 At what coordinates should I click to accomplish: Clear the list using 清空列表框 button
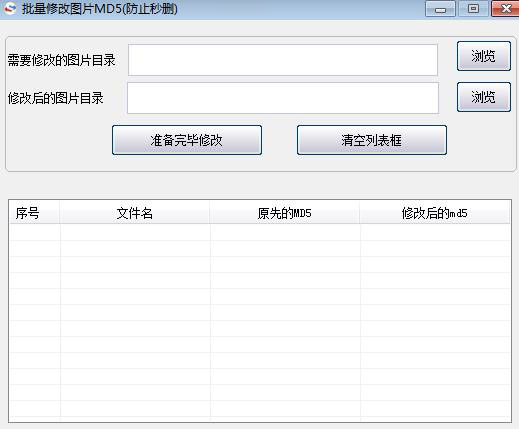(372, 140)
